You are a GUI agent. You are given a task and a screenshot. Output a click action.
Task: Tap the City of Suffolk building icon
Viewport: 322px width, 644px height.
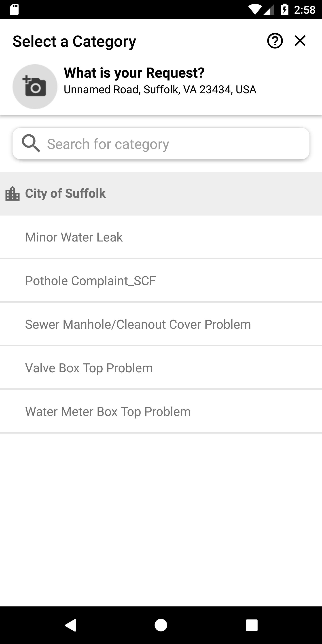(13, 193)
